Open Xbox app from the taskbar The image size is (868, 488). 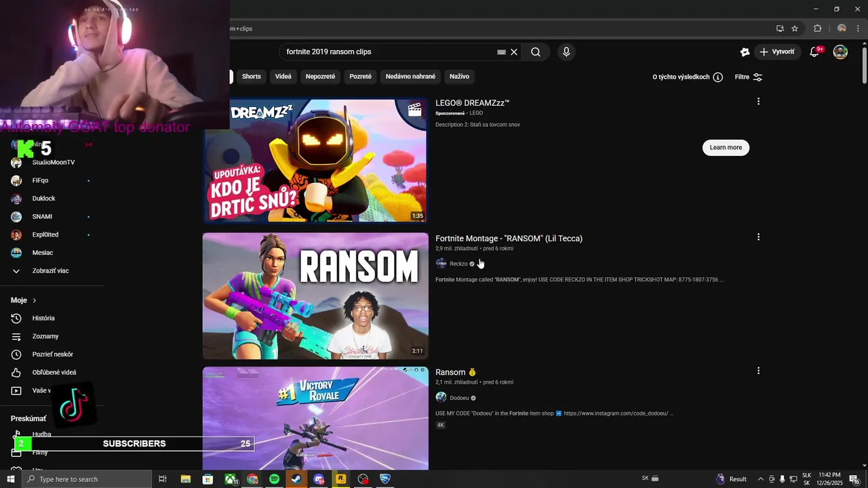click(x=230, y=479)
